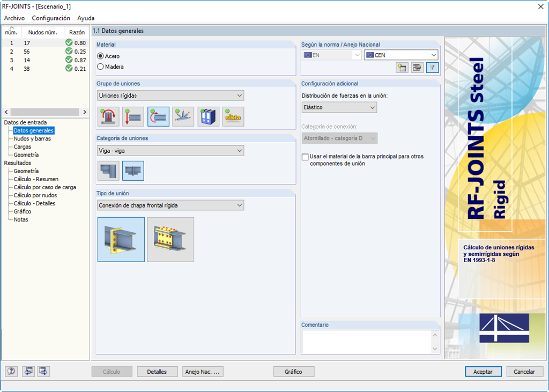Click the Gráfico button at bottom
Image resolution: width=549 pixels, height=392 pixels.
click(293, 372)
